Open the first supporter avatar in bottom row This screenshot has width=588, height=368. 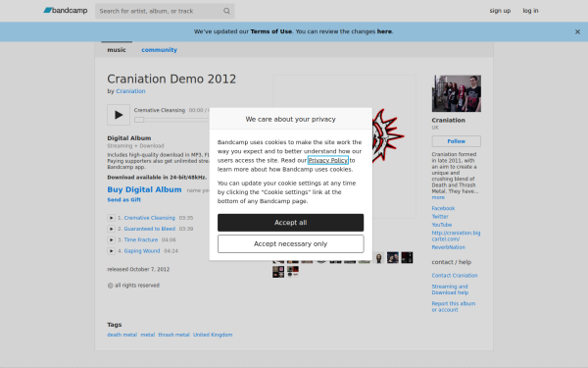coord(278,272)
